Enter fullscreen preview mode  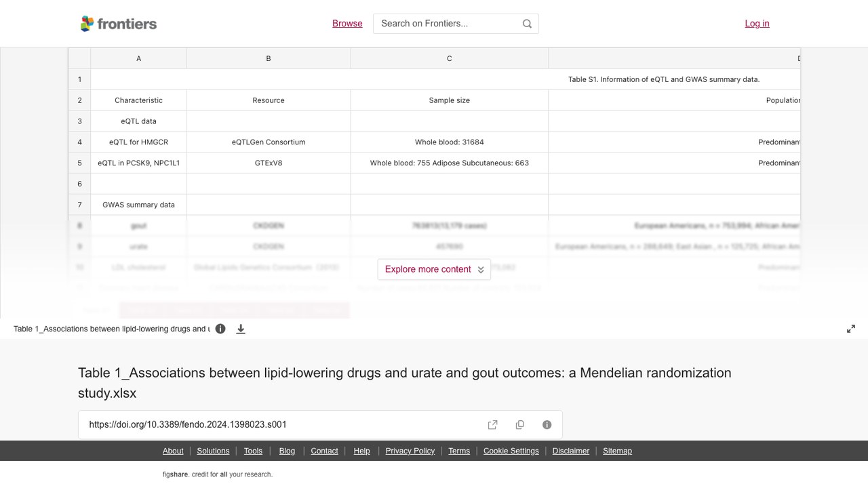851,329
